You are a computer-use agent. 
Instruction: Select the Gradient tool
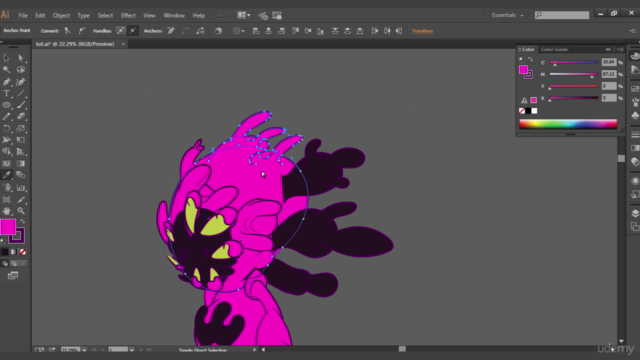pyautogui.click(x=21, y=163)
